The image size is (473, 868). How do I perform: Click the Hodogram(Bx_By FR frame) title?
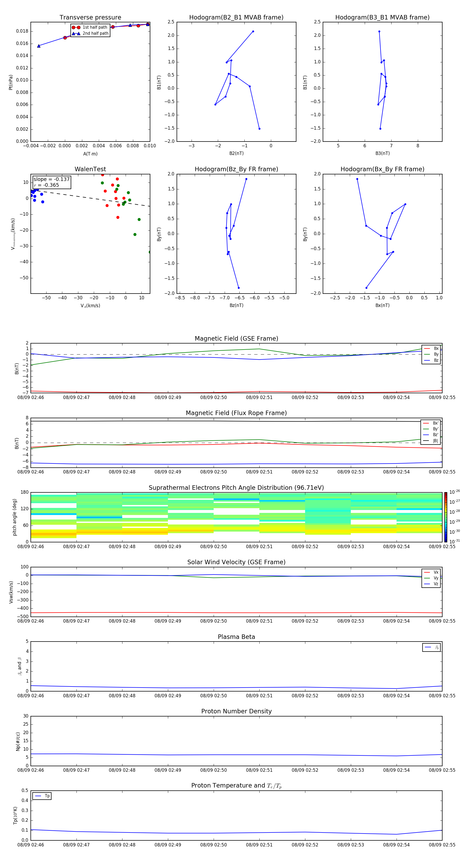382,169
